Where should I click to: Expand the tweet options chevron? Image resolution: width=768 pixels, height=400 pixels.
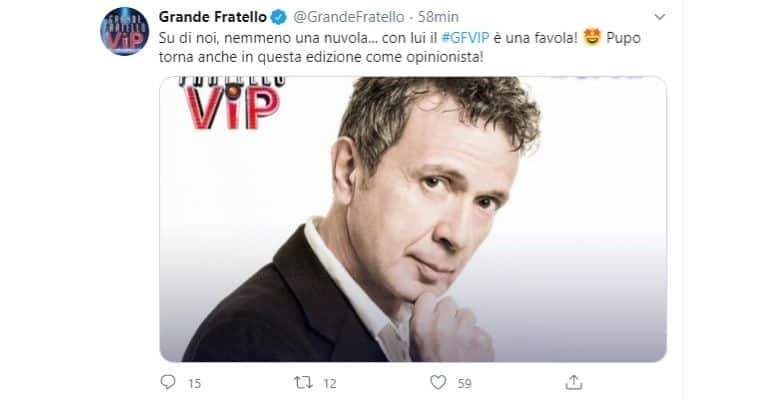tap(660, 17)
